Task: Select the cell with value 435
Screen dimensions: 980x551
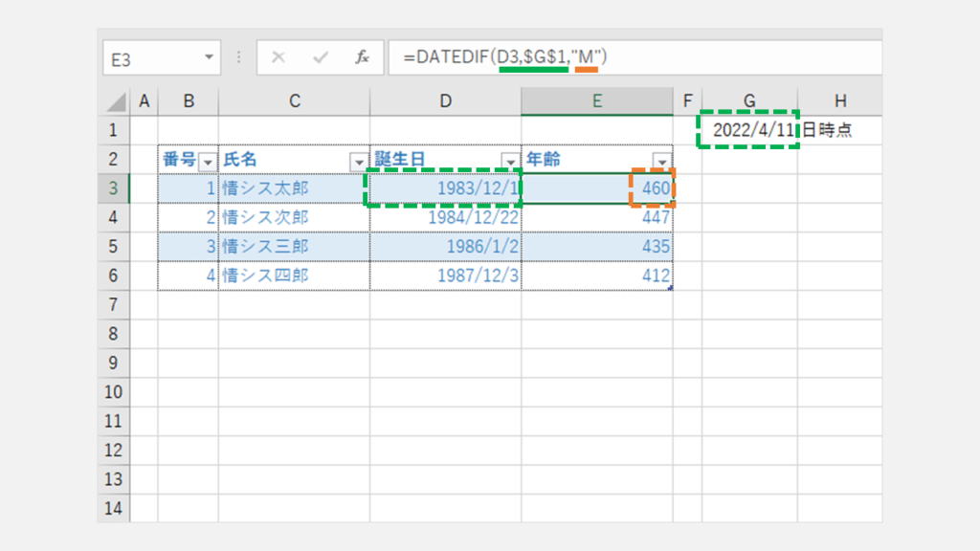Action: (596, 247)
